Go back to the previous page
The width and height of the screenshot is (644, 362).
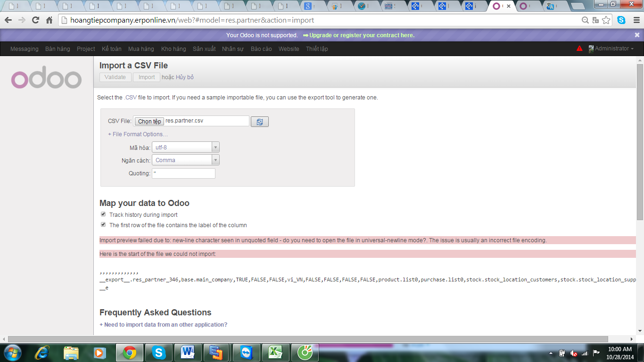(8, 20)
